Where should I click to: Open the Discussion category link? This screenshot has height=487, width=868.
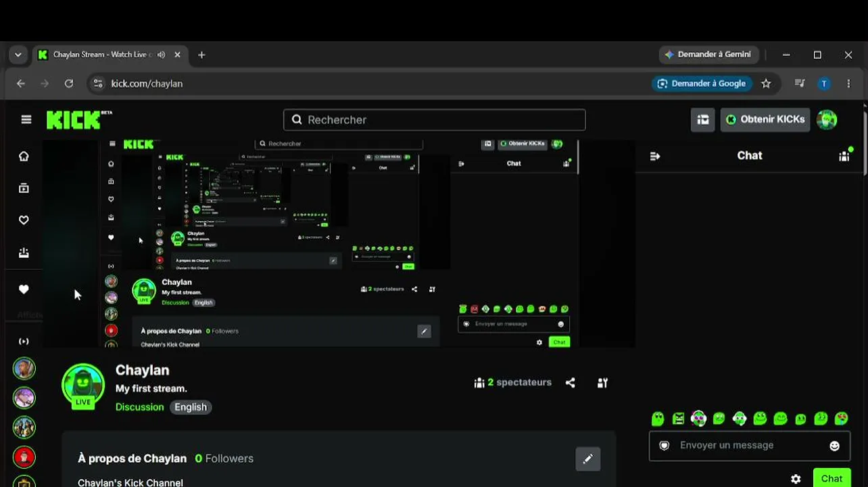pos(140,407)
